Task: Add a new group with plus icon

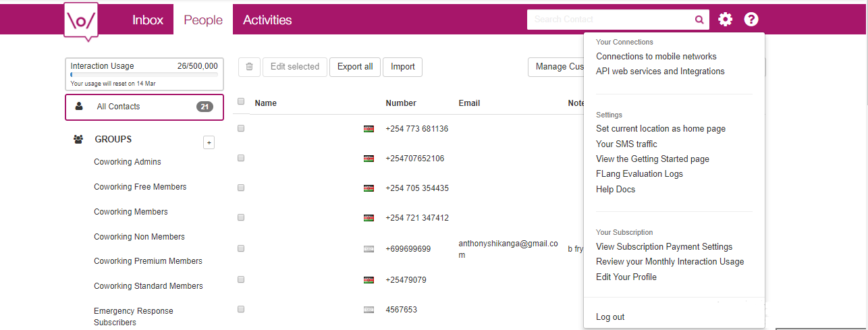Action: click(x=209, y=142)
